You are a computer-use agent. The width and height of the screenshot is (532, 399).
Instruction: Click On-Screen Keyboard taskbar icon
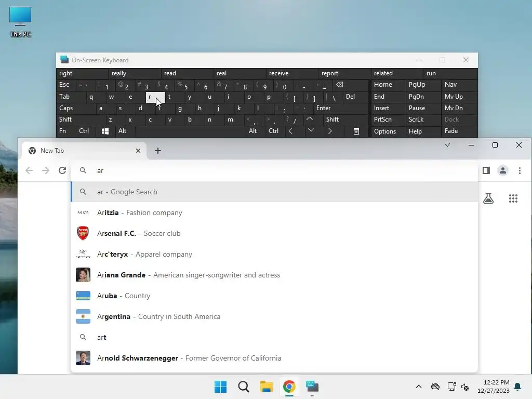[x=312, y=387]
